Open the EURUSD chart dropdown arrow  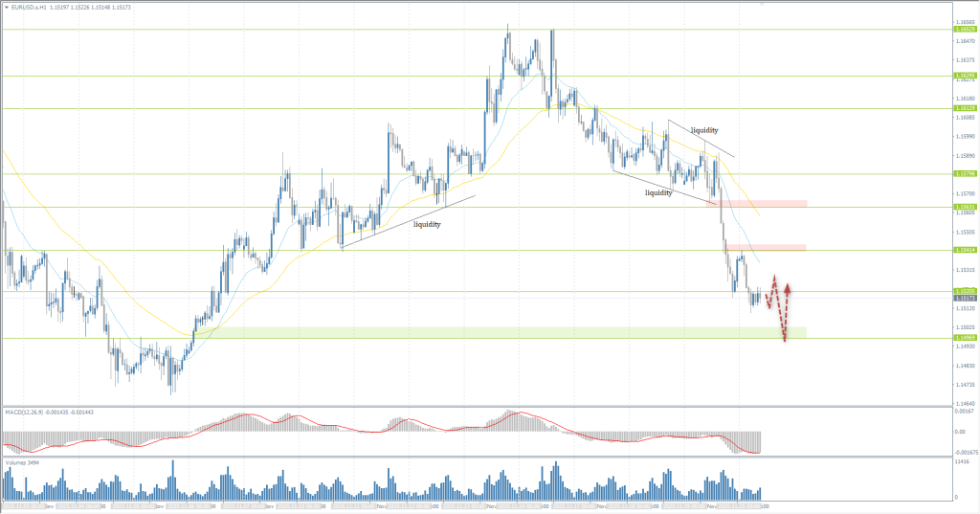[6, 6]
